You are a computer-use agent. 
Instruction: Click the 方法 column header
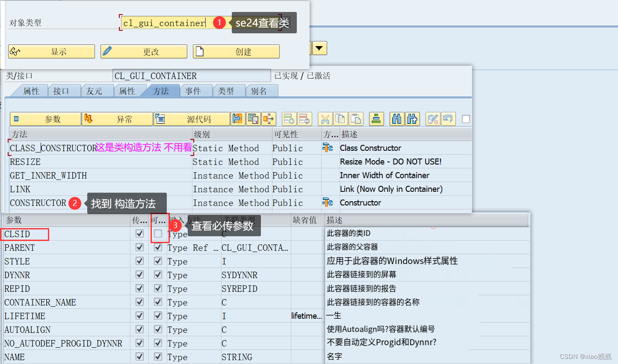(101, 134)
